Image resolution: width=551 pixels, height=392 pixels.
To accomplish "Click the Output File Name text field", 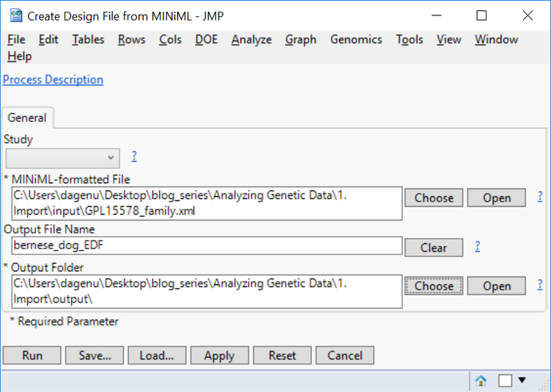I will [x=207, y=247].
